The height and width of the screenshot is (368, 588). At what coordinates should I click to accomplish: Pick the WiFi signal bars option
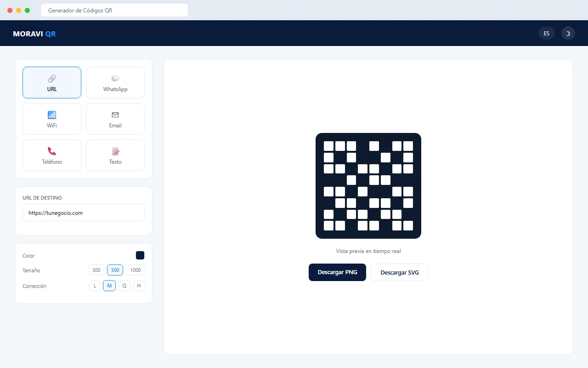tap(52, 119)
